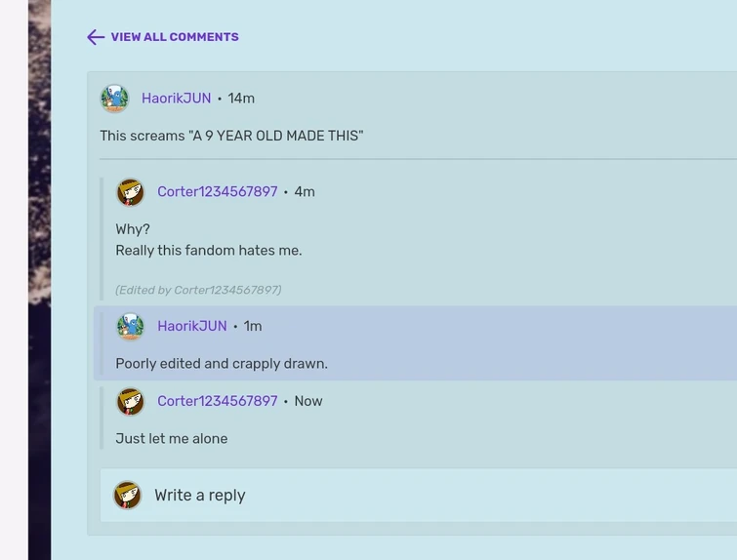Select the 'Poorly edited and crapply drawn' reply
This screenshot has width=737, height=560.
pos(222,364)
